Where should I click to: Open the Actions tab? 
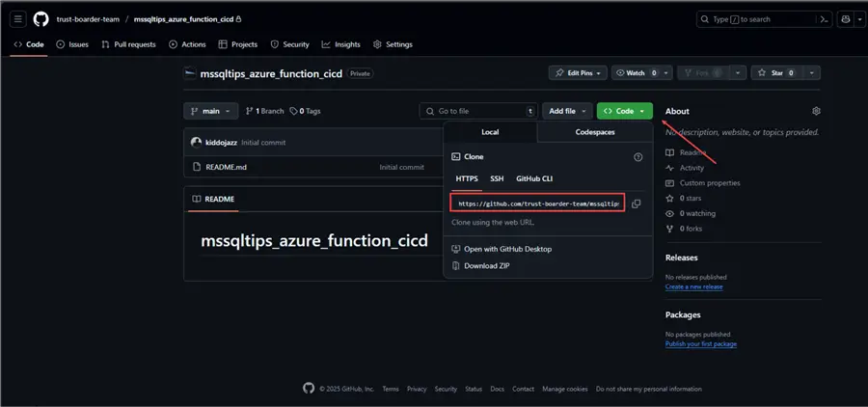tap(187, 44)
